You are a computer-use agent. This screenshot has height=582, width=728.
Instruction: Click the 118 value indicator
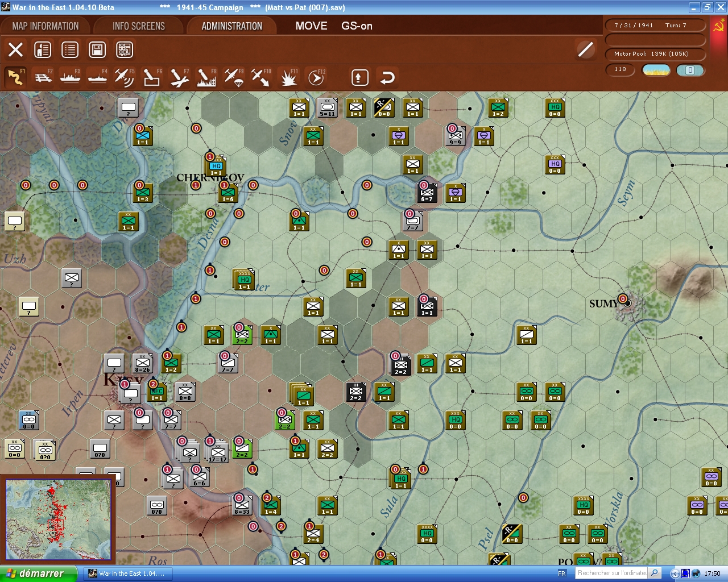pyautogui.click(x=621, y=70)
